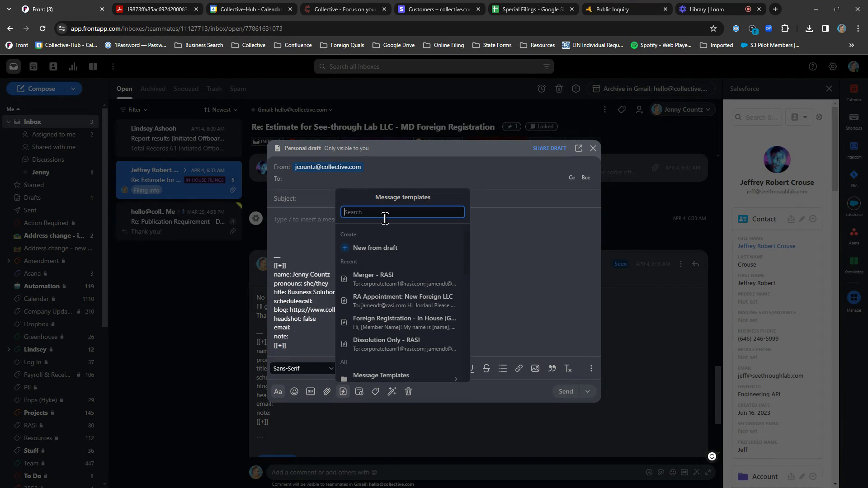Click the SHARE DRAFT link
Viewport: 868px width, 488px height.
(549, 148)
